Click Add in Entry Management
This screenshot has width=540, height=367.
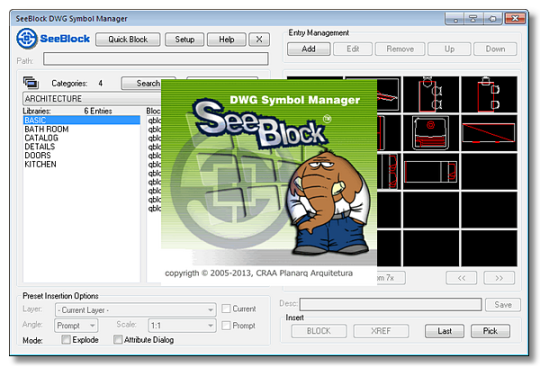point(309,49)
